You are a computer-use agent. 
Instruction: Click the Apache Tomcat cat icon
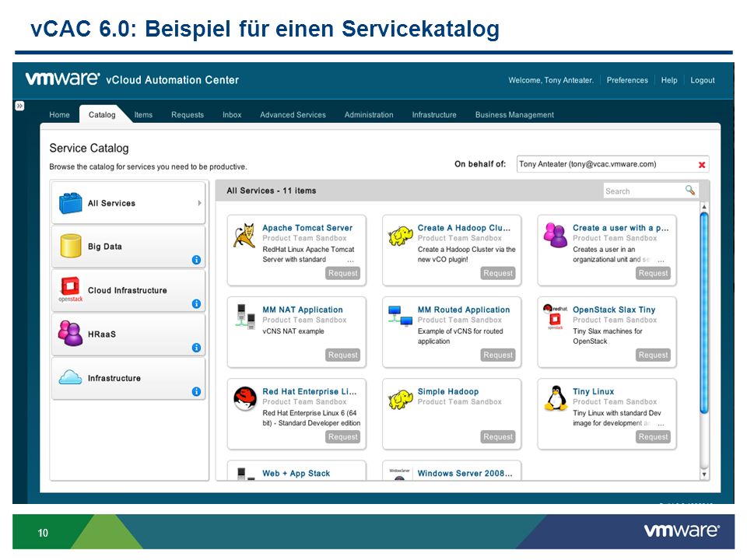click(244, 235)
